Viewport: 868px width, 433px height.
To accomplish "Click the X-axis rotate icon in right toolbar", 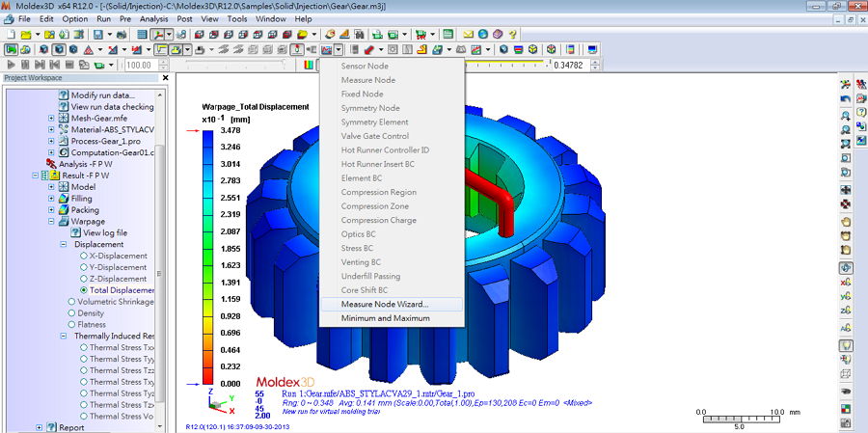I will 845,282.
